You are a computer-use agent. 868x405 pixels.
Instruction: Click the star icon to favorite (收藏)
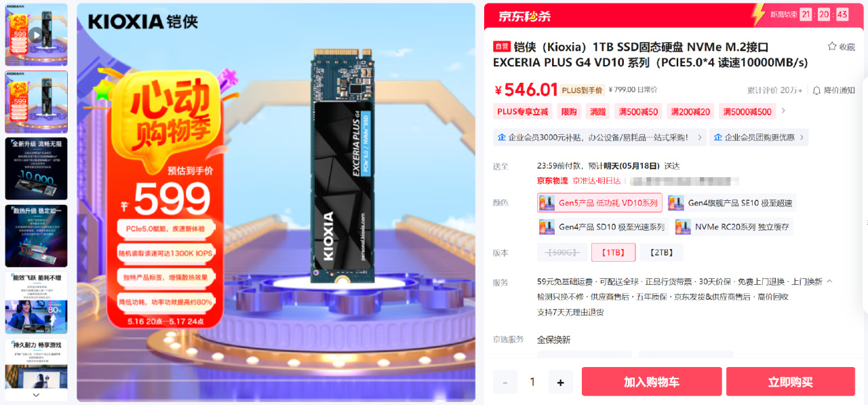[832, 47]
